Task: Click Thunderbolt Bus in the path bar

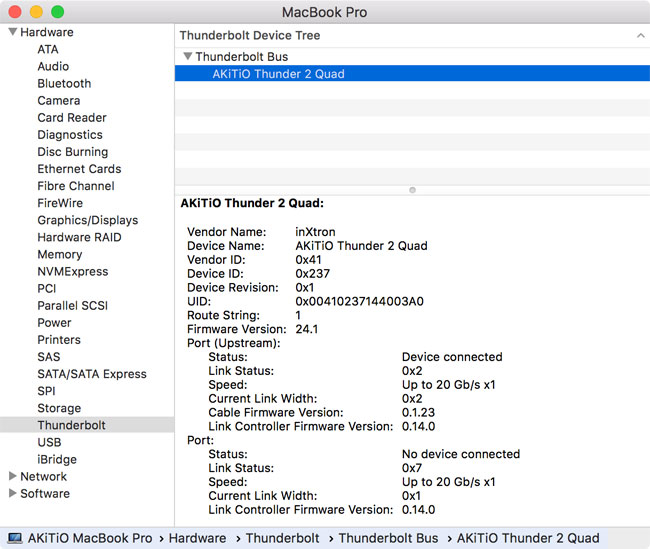Action: point(388,538)
